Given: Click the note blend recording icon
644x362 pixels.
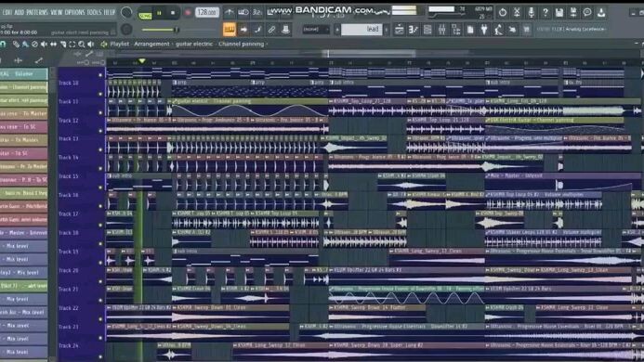Looking at the screenshot, I should click(x=257, y=29).
